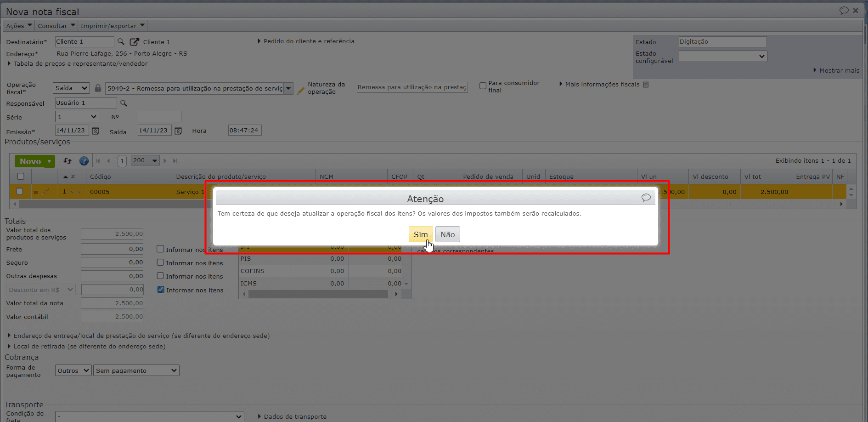Image resolution: width=868 pixels, height=422 pixels.
Task: Go to the last page of items
Action: click(175, 161)
